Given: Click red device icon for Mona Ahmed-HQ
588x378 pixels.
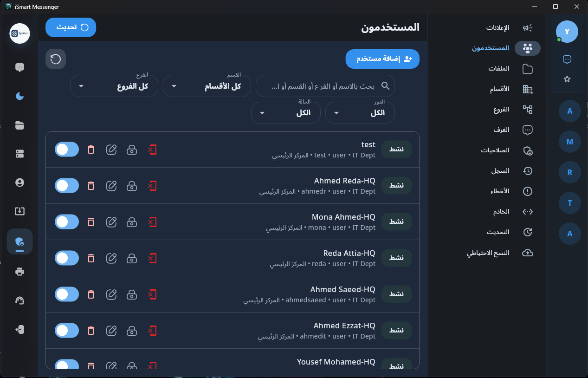Looking at the screenshot, I should coord(152,222).
